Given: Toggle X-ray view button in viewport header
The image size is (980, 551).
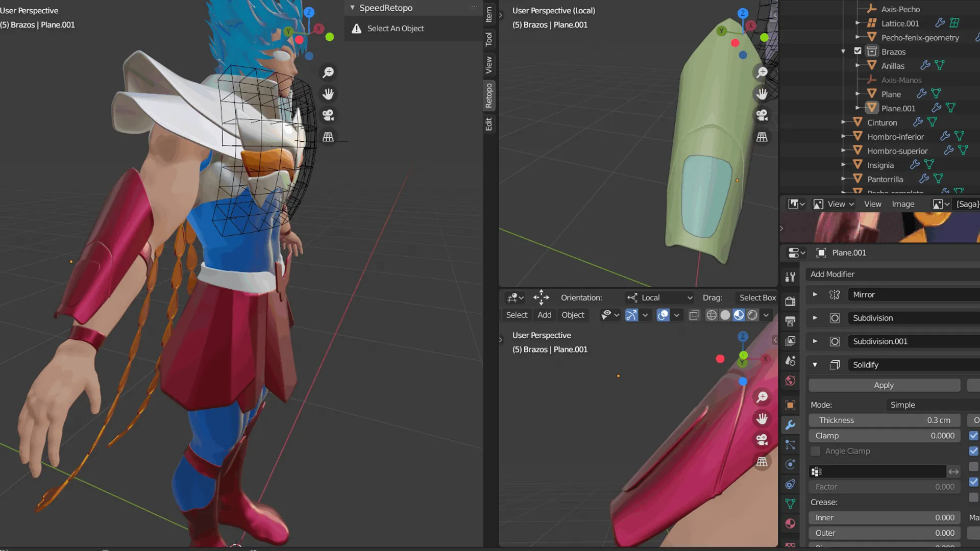Looking at the screenshot, I should (x=694, y=315).
